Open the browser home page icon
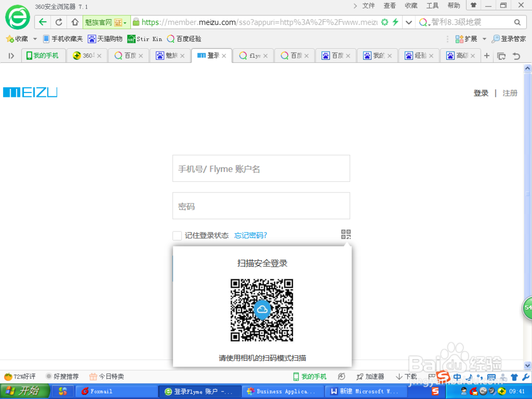This screenshot has height=399, width=532. point(74,22)
